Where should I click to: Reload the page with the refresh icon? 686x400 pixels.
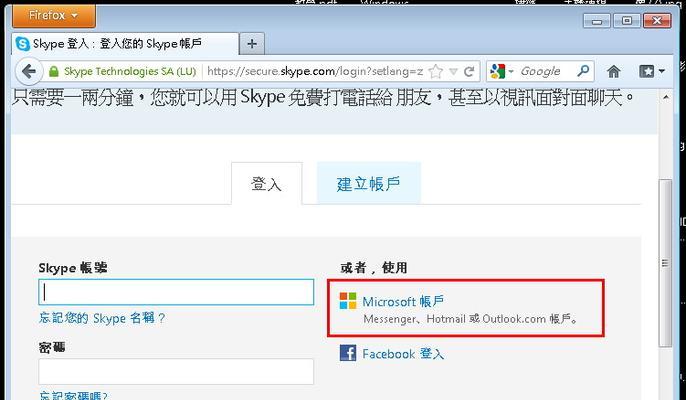click(x=469, y=71)
